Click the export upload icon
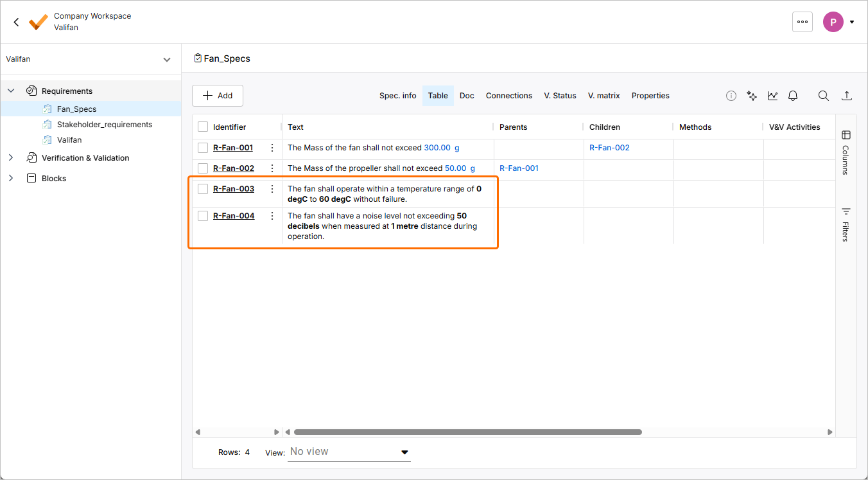 [847, 96]
